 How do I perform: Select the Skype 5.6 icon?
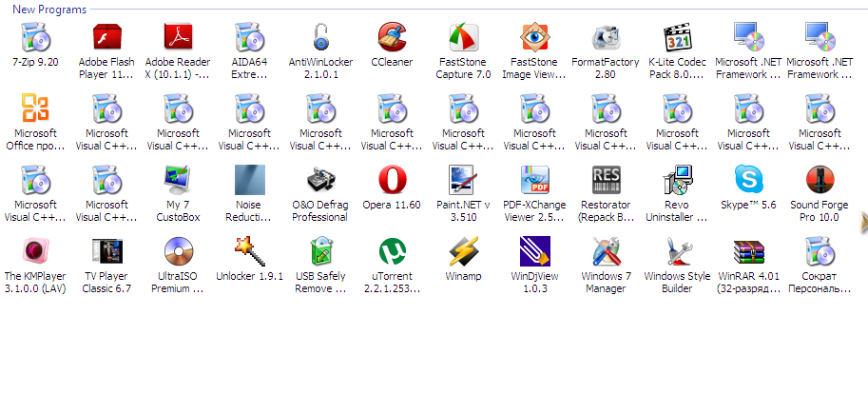749,180
